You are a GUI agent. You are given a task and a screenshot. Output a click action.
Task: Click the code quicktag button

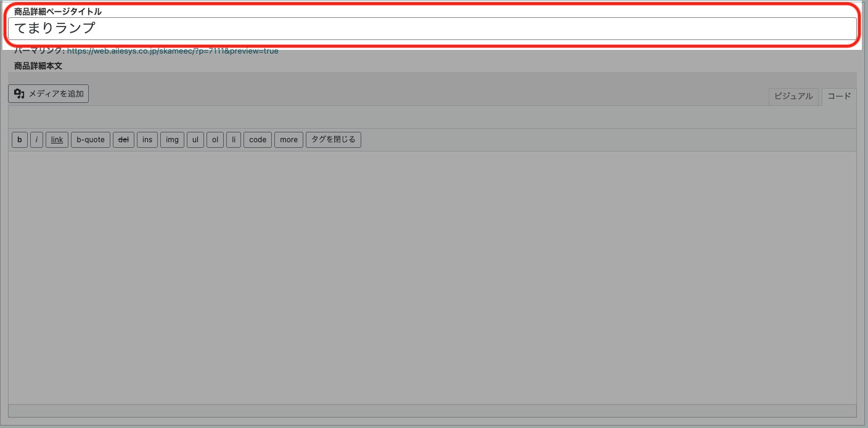258,140
